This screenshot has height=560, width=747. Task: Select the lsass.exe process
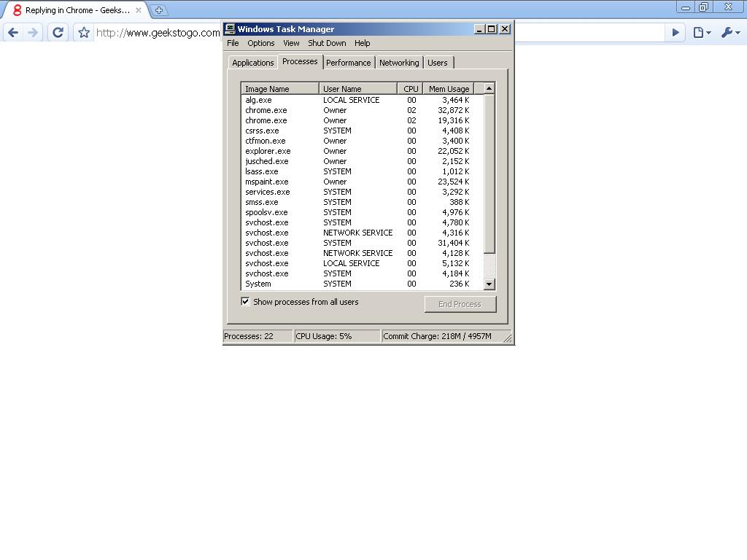click(362, 171)
